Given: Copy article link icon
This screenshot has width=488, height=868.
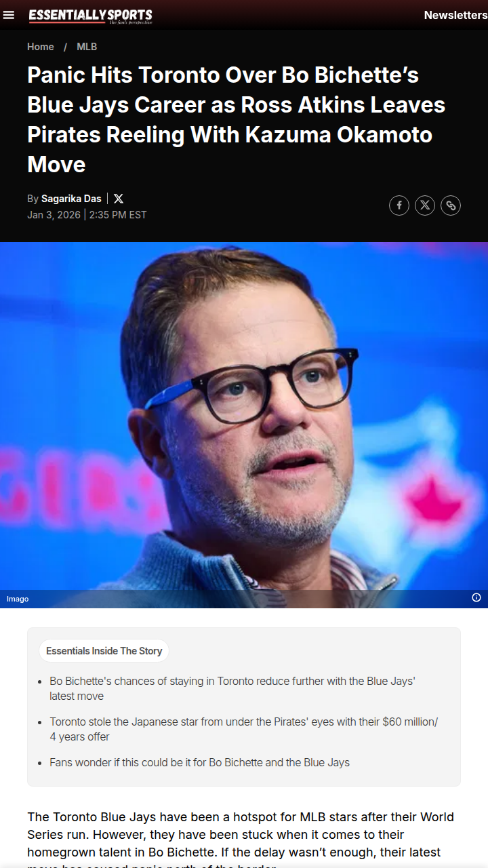Looking at the screenshot, I should point(451,205).
